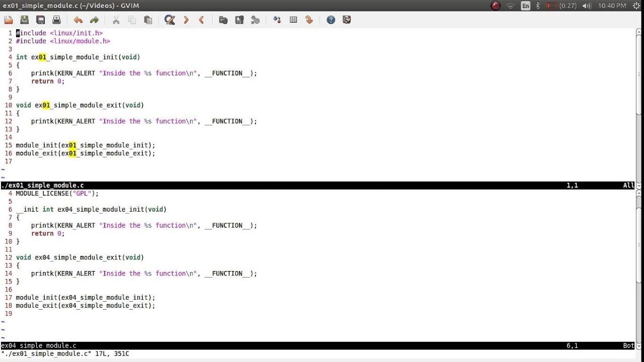
Task: Open a file with the toolbar Open icon
Action: tap(9, 20)
